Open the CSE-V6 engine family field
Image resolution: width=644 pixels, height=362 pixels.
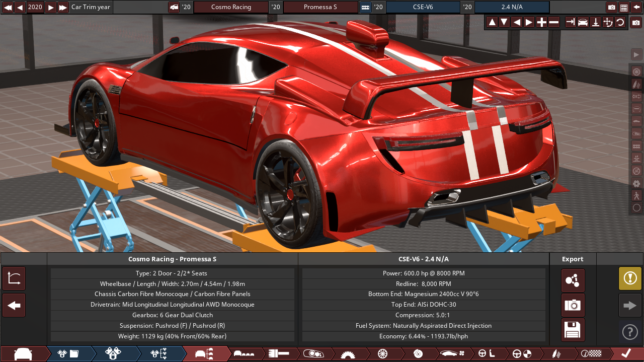point(423,7)
